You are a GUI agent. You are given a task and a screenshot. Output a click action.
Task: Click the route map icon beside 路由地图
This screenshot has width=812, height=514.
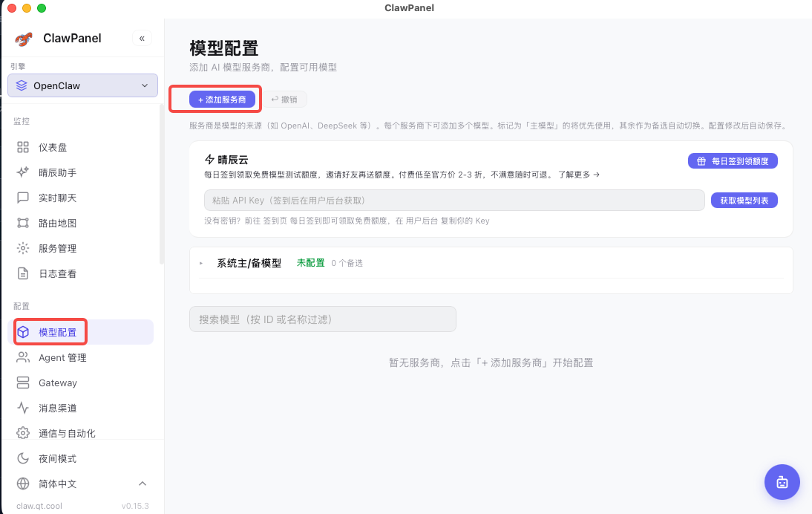pyautogui.click(x=23, y=223)
